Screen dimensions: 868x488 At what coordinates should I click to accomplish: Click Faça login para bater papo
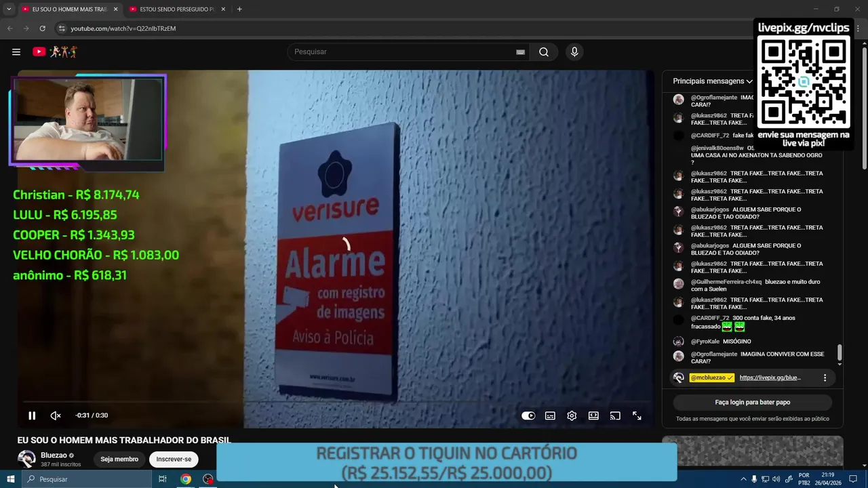[753, 402]
